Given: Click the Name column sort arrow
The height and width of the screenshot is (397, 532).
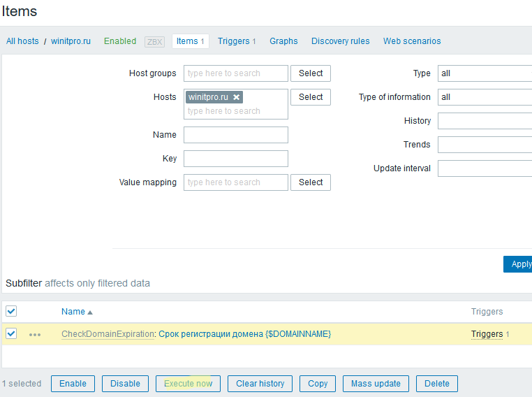Looking at the screenshot, I should [90, 312].
